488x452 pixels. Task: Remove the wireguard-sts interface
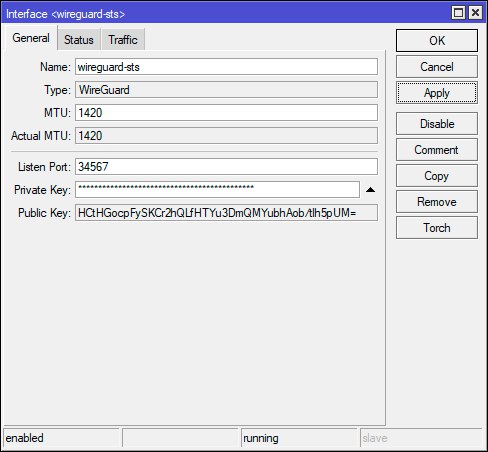point(437,202)
